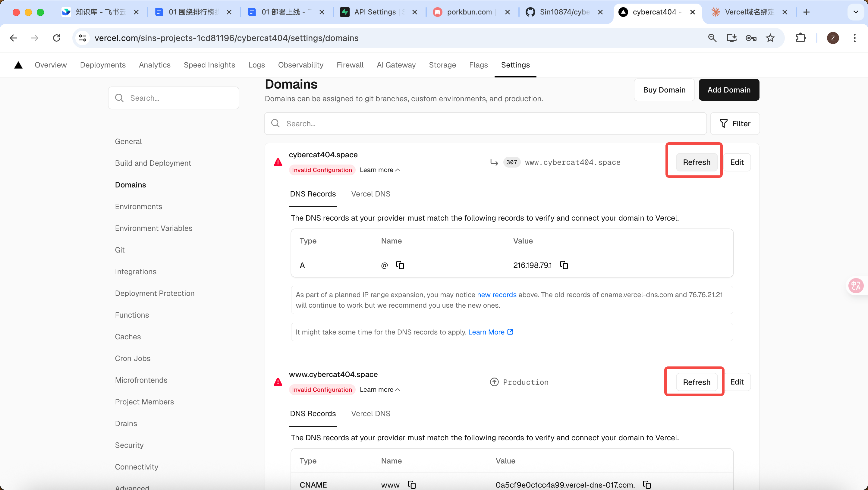Click the browser forward arrow
This screenshot has width=868, height=490.
click(35, 38)
